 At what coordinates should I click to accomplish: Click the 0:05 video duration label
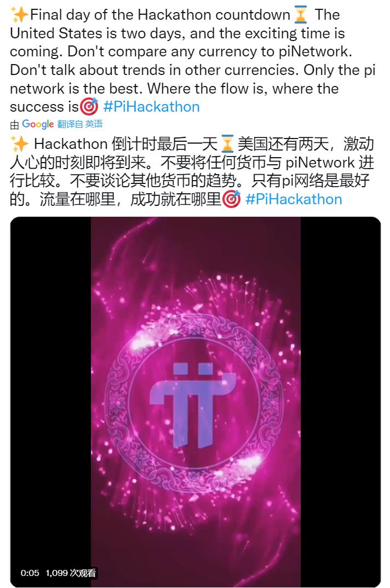click(30, 573)
